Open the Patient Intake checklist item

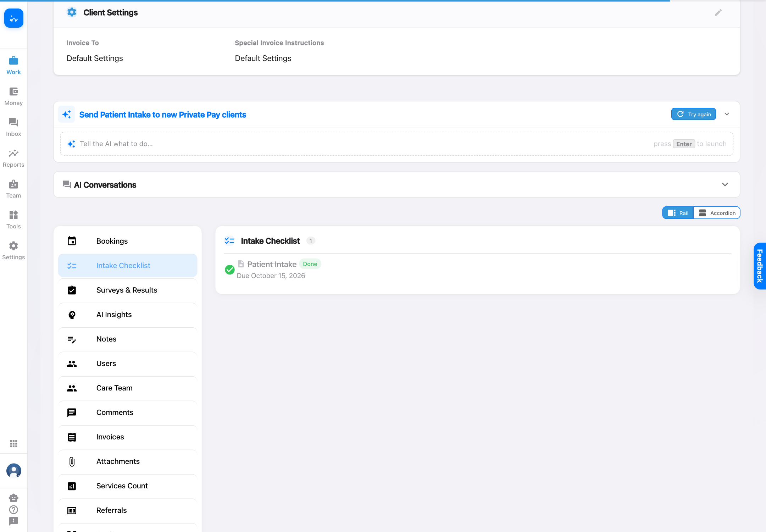pyautogui.click(x=272, y=264)
